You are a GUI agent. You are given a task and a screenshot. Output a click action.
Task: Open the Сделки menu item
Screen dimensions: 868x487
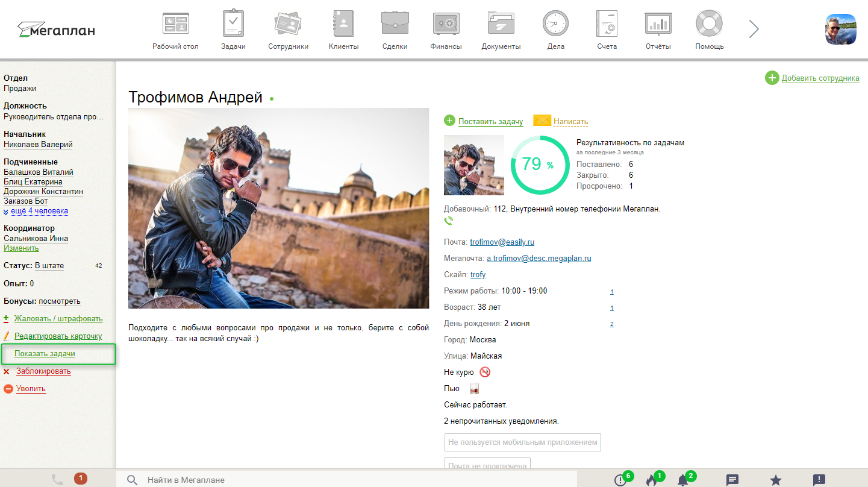[x=395, y=24]
